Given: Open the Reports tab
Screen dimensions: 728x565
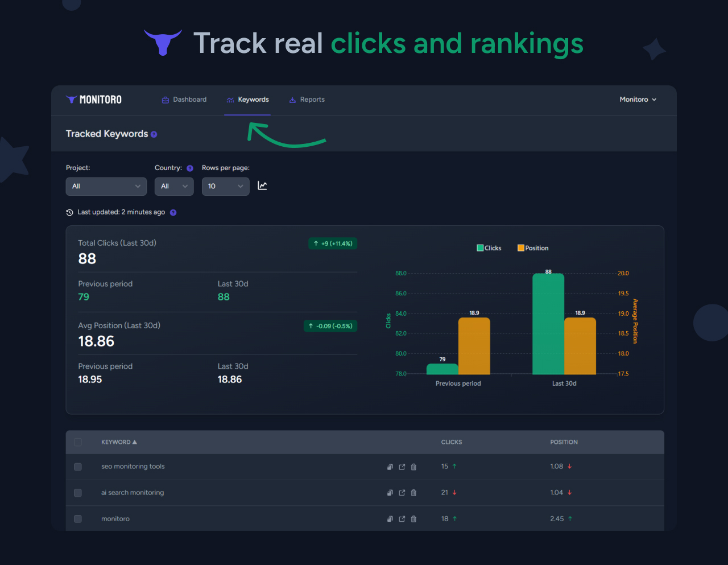Looking at the screenshot, I should point(307,99).
